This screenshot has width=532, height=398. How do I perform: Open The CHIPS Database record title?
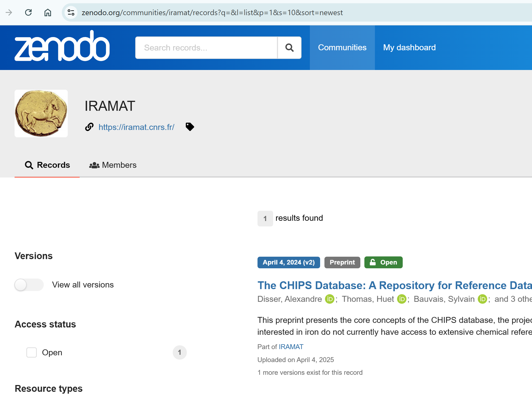pyautogui.click(x=394, y=285)
